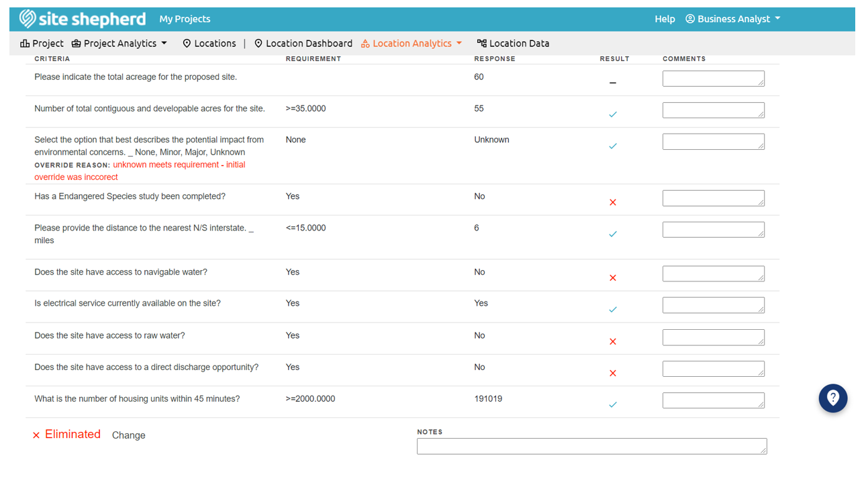Click the Change link next to Eliminated
The width and height of the screenshot is (868, 485).
click(x=128, y=435)
